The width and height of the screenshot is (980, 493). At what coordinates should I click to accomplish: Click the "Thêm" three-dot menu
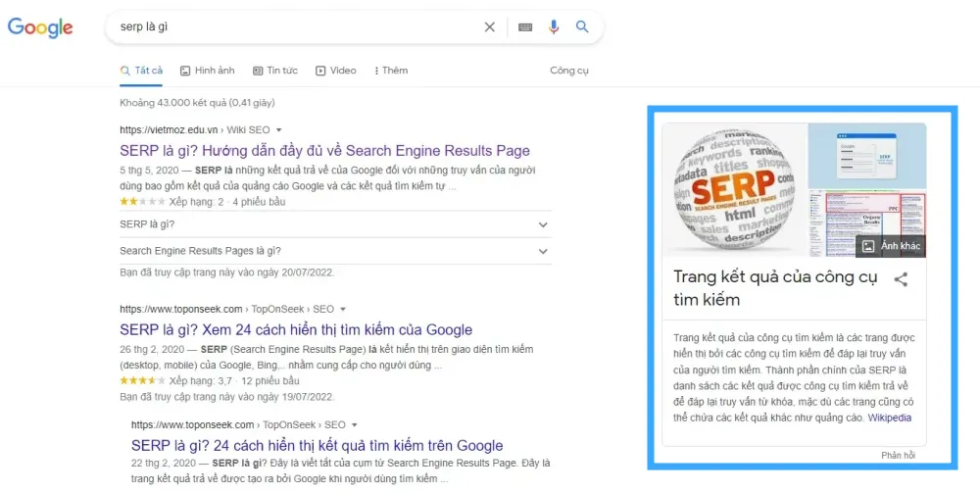point(389,71)
